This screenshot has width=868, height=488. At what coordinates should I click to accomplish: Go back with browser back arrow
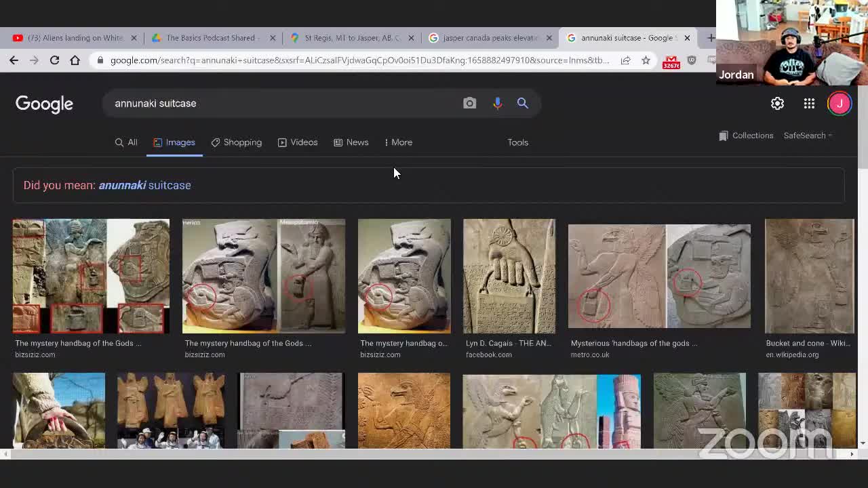pyautogui.click(x=14, y=60)
